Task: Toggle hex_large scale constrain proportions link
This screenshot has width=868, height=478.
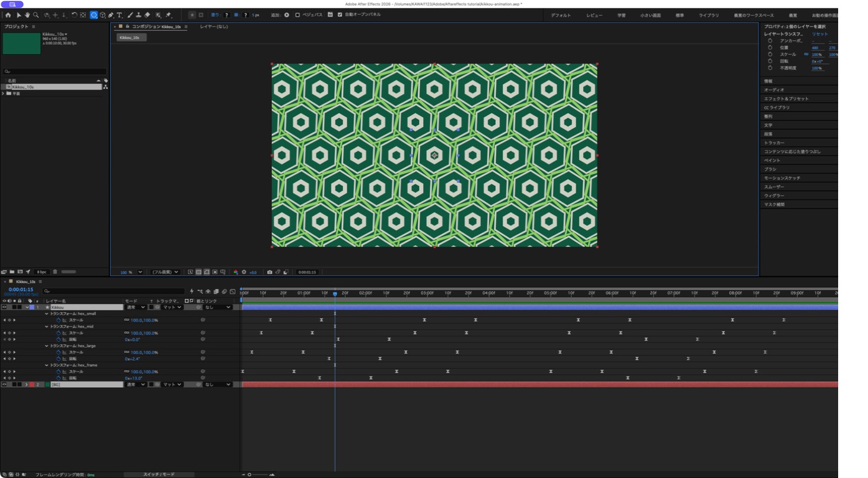Action: [126, 352]
